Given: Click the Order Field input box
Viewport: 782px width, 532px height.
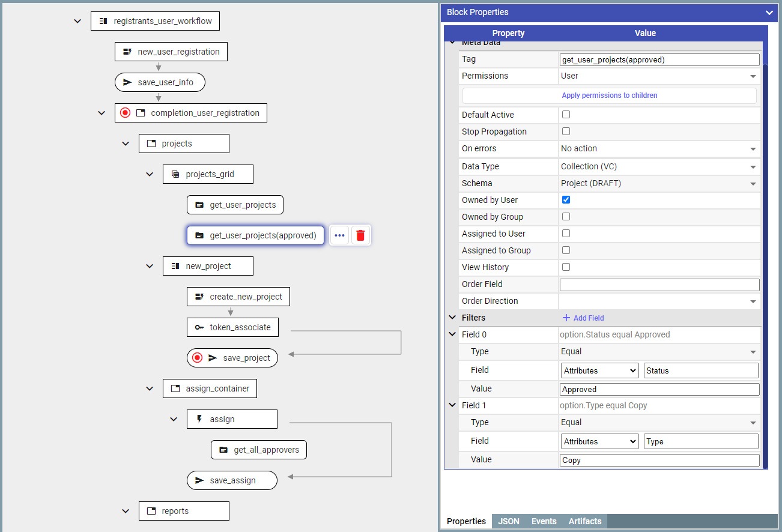Looking at the screenshot, I should click(659, 285).
